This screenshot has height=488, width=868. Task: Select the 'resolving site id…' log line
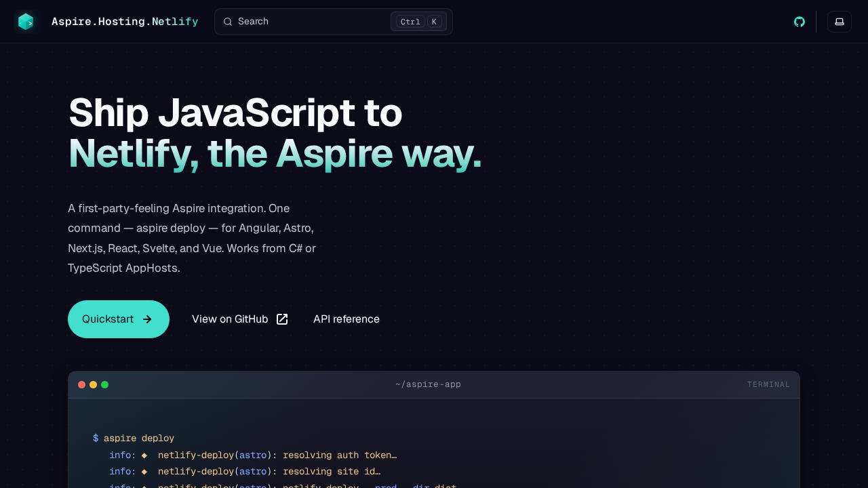click(245, 472)
